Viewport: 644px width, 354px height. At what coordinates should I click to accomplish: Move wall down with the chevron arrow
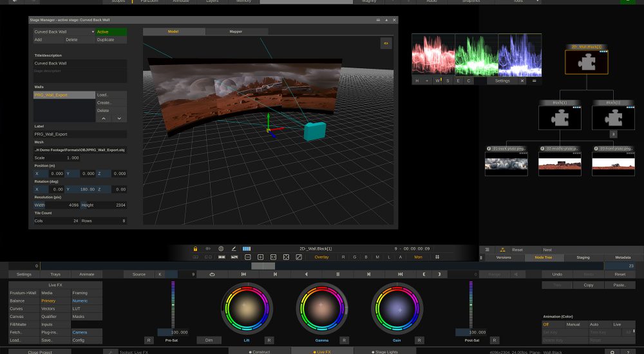(x=119, y=118)
